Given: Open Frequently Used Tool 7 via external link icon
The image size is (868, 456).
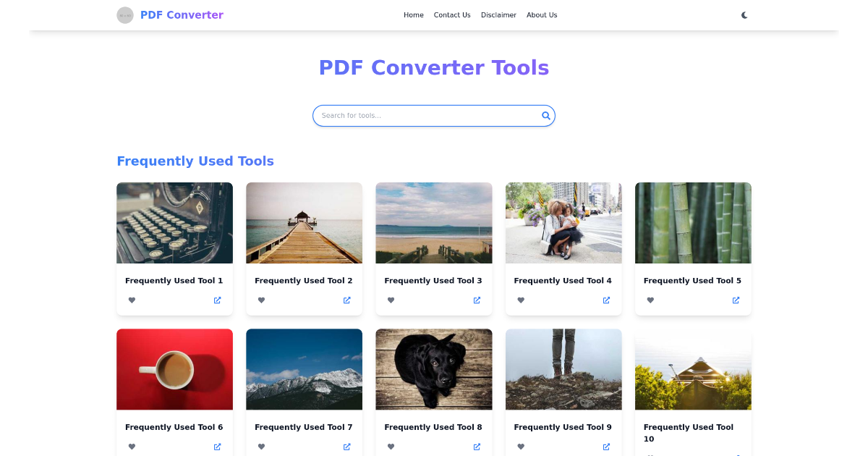Looking at the screenshot, I should [x=346, y=447].
